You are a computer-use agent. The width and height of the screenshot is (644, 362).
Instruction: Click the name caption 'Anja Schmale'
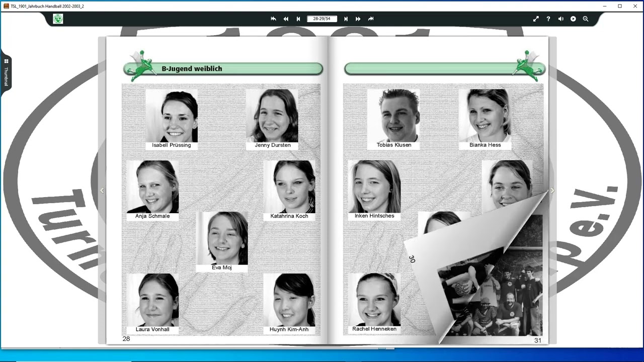152,216
